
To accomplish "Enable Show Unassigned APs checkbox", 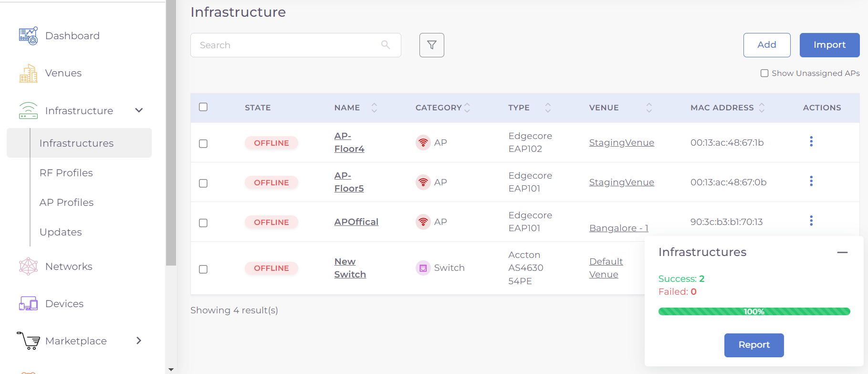I will coord(764,73).
